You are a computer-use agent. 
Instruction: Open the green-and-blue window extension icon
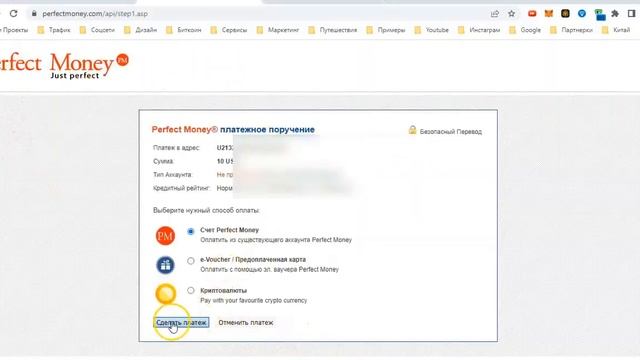(600, 15)
